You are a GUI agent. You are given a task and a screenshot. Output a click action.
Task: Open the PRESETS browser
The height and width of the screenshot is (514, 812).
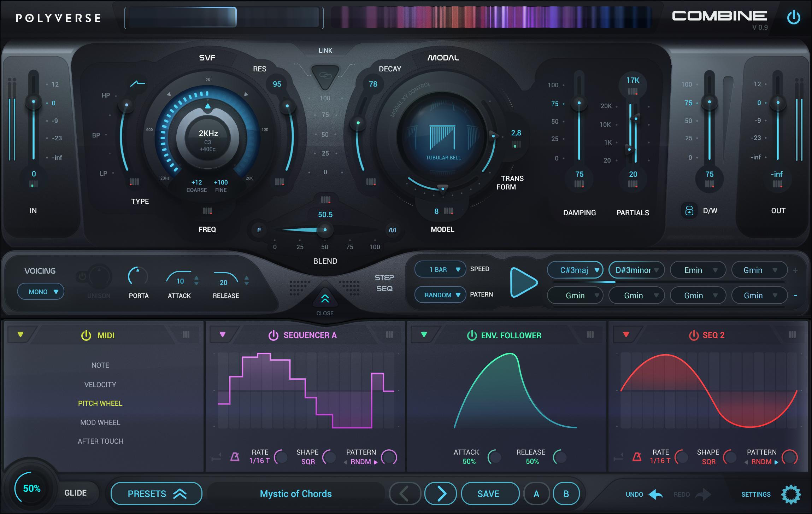click(x=157, y=493)
